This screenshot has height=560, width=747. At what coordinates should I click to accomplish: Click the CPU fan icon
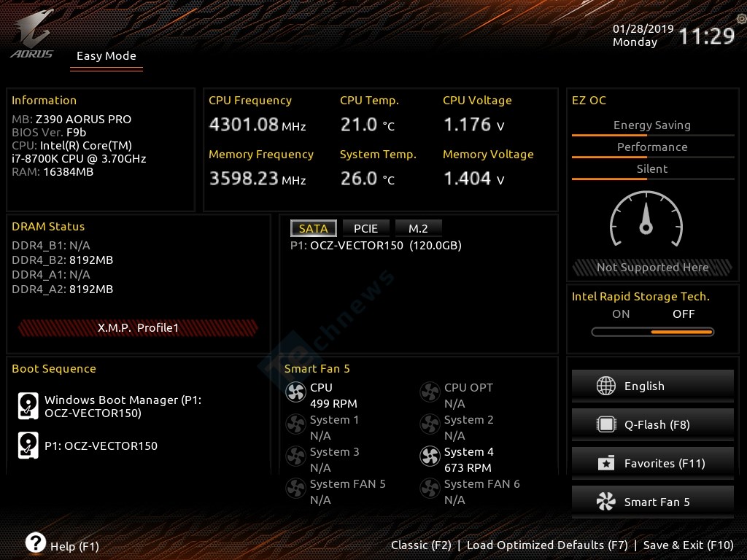[x=295, y=392]
